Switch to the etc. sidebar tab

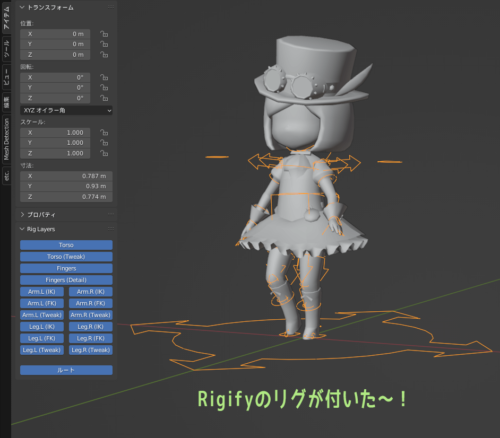coord(6,175)
